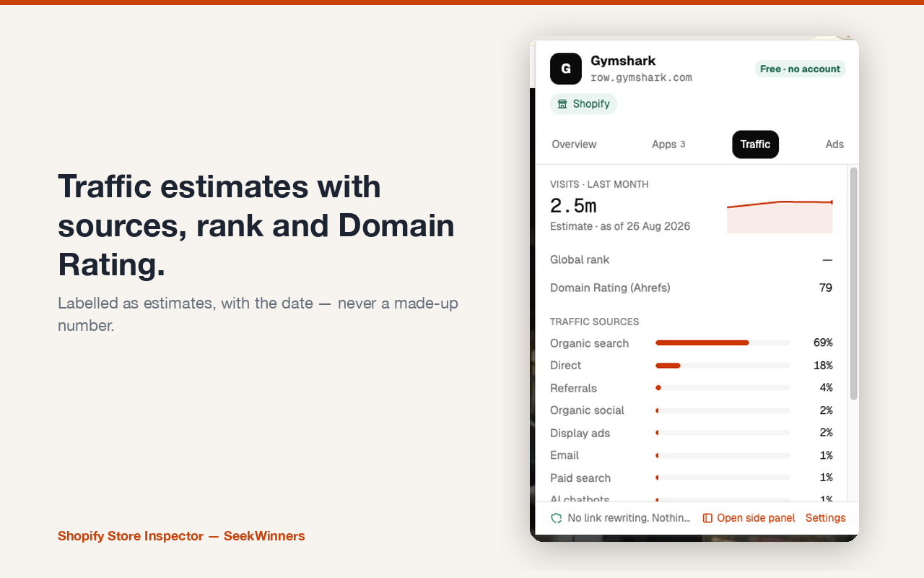Click the Shopify store icon in badge
Screen dimensions: 924x578
tap(562, 104)
